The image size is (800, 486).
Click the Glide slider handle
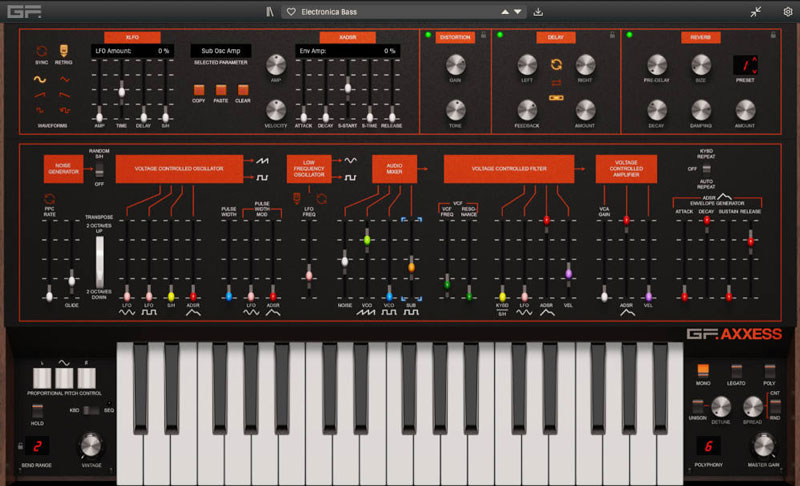pyautogui.click(x=71, y=282)
